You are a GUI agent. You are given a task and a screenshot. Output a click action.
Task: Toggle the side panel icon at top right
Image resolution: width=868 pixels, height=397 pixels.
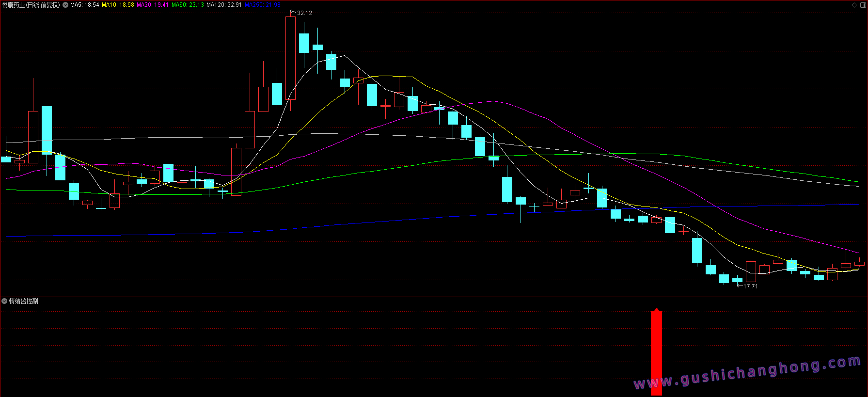click(x=862, y=5)
